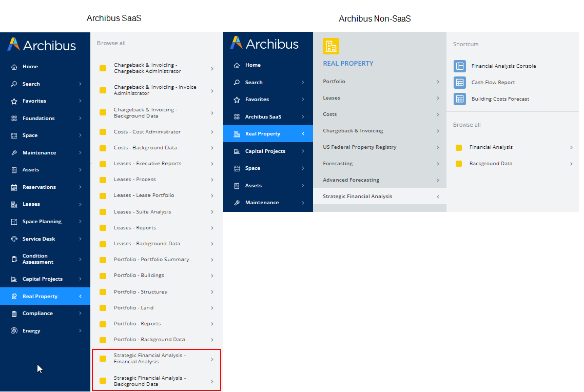Click the Home house icon in SaaS sidebar
584x392 pixels.
tap(14, 67)
